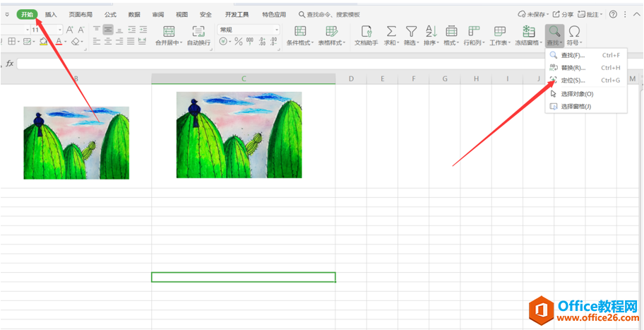644x330 pixels.
Task: Choose 选择对象(O) from the menu
Action: tap(586, 94)
